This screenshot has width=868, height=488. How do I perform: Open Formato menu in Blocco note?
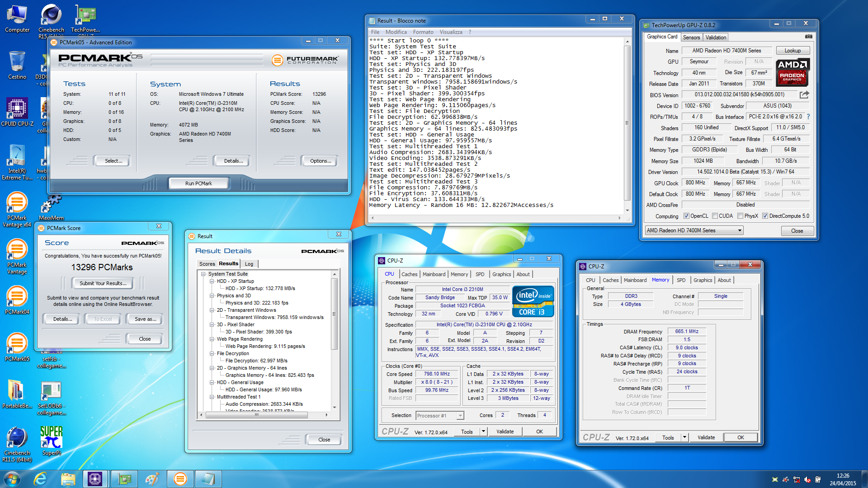[423, 32]
